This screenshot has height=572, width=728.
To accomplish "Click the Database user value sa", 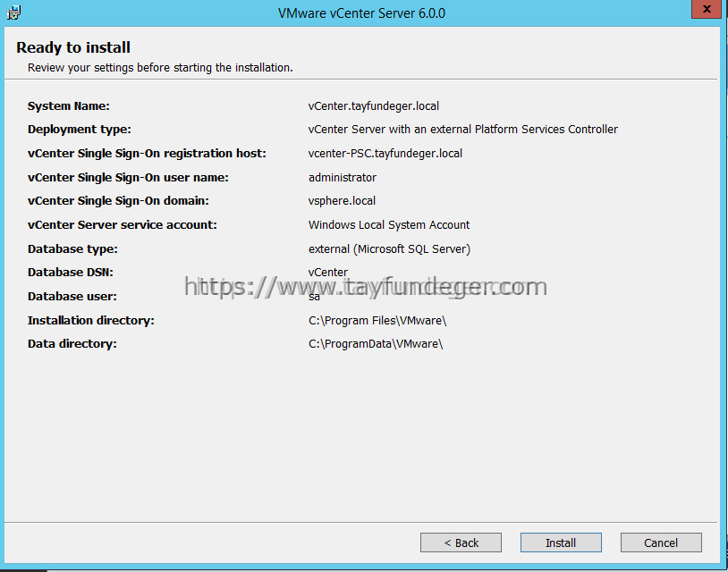I will [314, 297].
